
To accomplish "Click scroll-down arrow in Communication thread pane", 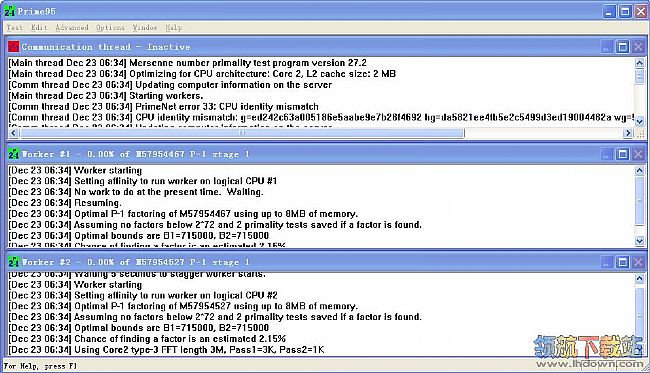I will click(639, 121).
